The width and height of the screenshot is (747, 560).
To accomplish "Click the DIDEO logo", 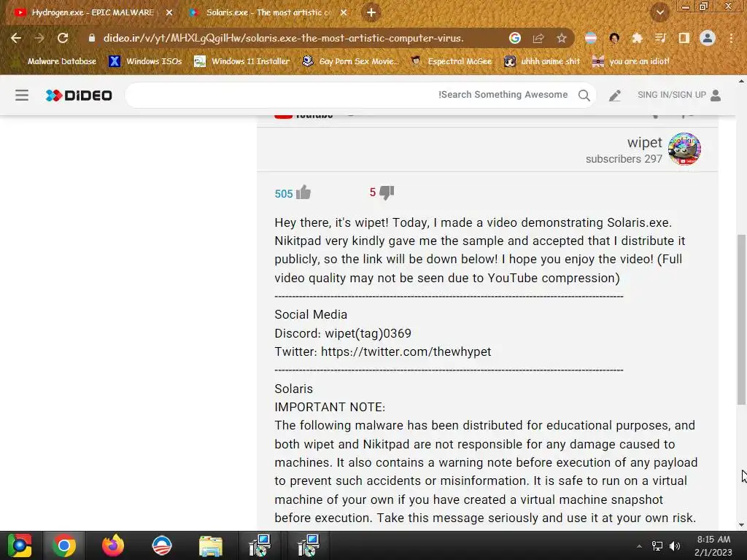I will (79, 96).
